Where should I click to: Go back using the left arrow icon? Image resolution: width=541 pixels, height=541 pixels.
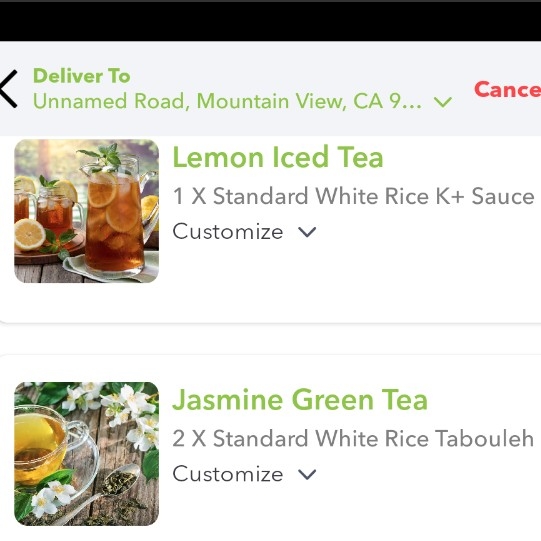pyautogui.click(x=8, y=89)
